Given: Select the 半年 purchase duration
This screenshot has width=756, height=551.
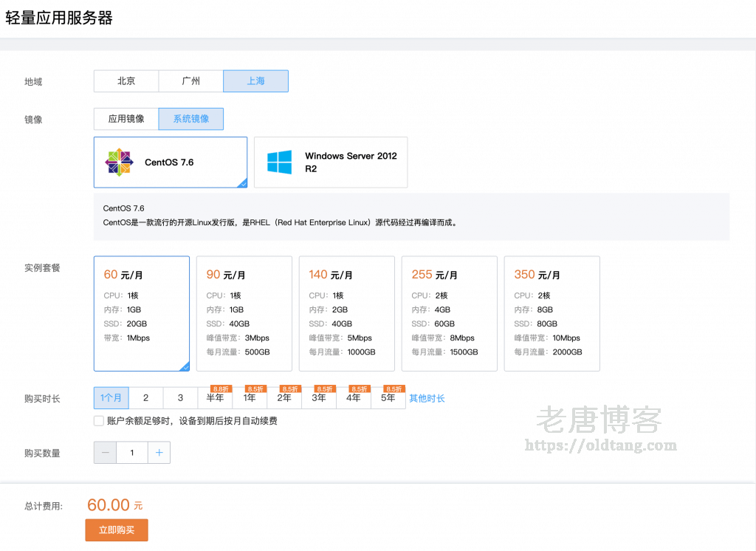Looking at the screenshot, I should click(215, 397).
